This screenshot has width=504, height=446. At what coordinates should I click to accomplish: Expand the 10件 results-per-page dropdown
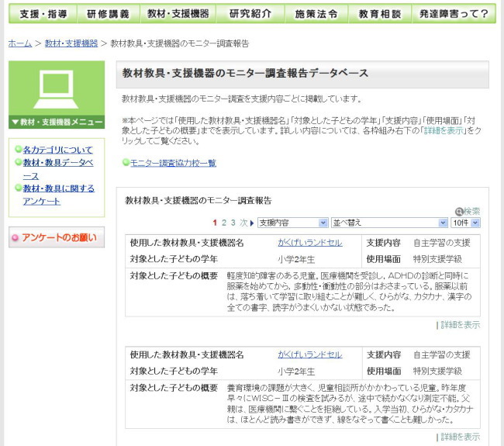point(465,223)
